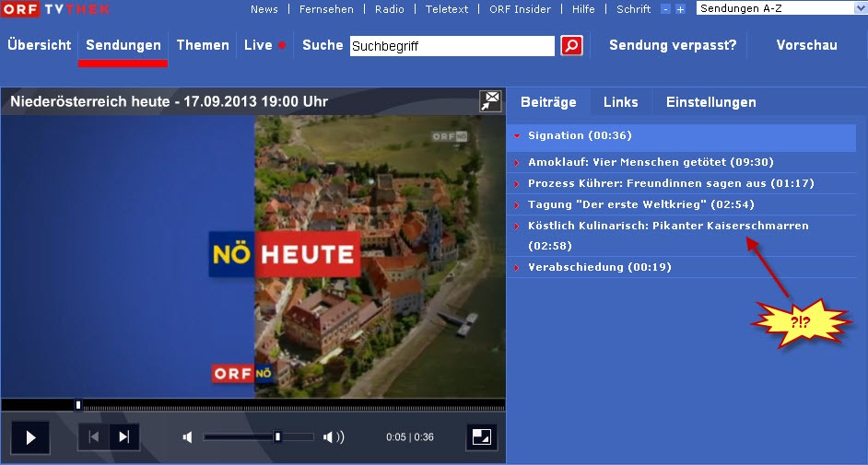
Task: Expand arrow beside Tagung "Der erste Weltkrieg"
Action: tap(517, 204)
